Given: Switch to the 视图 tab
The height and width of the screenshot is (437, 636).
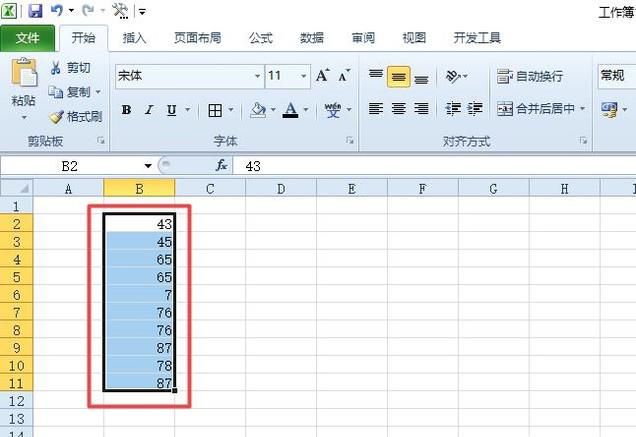Looking at the screenshot, I should click(414, 38).
